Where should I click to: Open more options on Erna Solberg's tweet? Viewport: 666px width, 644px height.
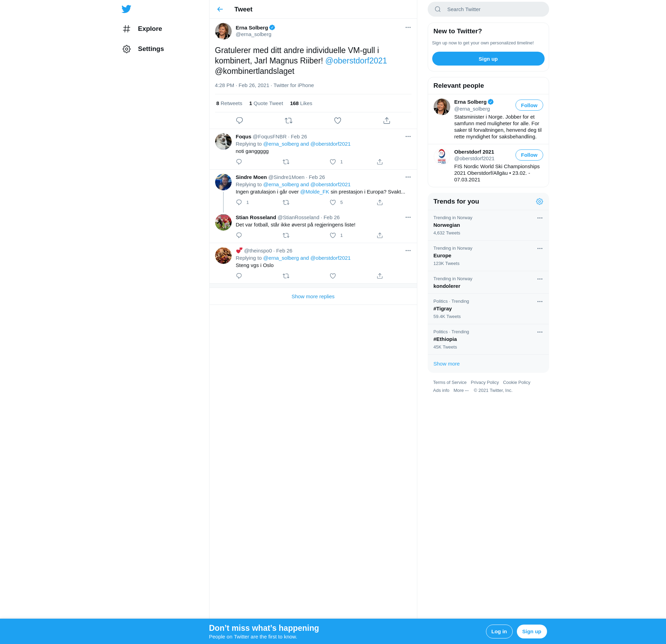pyautogui.click(x=408, y=27)
